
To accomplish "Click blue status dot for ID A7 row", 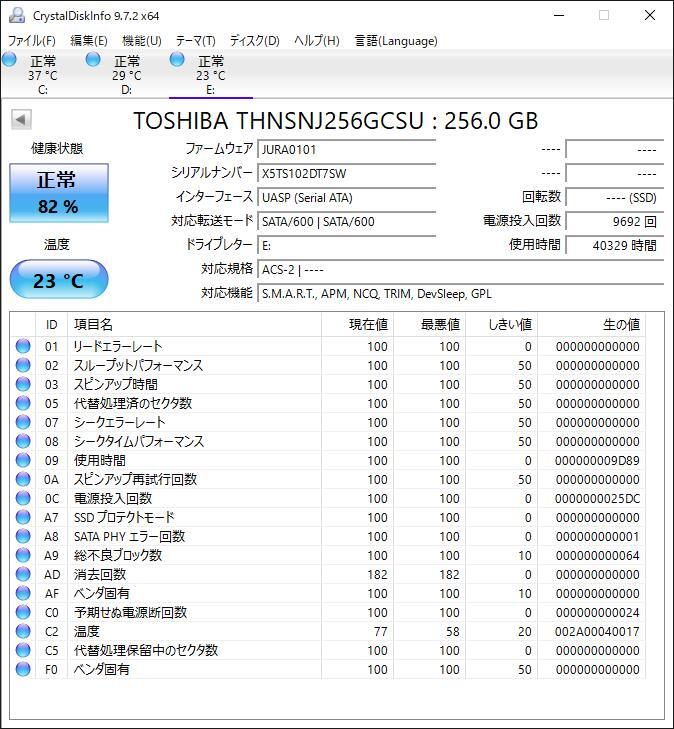I will (x=23, y=517).
